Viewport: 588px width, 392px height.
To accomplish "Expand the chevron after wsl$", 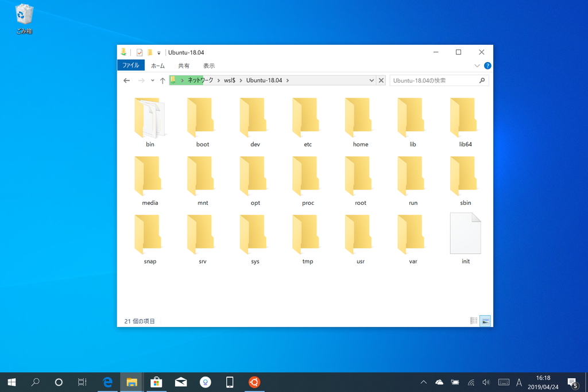I will click(241, 80).
